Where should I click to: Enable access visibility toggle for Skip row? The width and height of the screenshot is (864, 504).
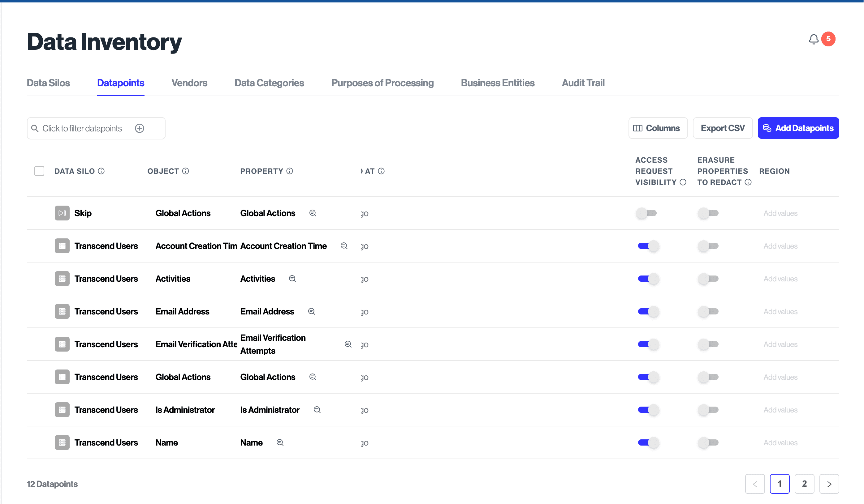646,213
